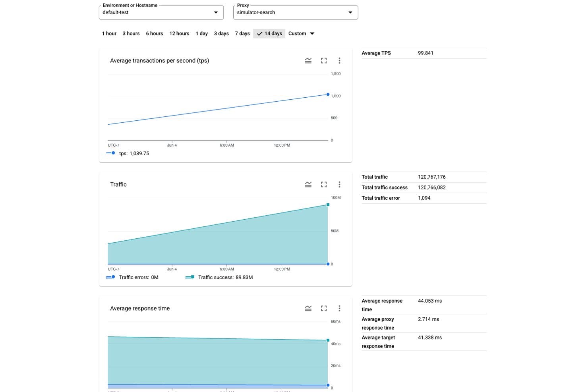588x392 pixels.
Task: Expand Traffic chart to fullscreen
Action: click(x=324, y=185)
